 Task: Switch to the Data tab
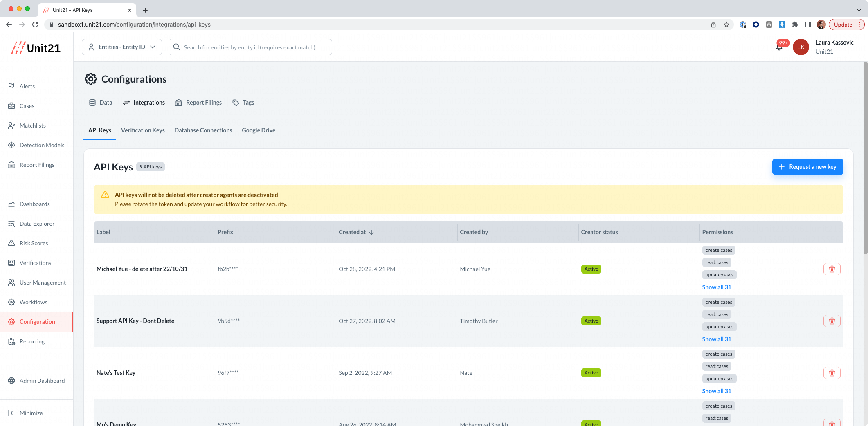101,103
